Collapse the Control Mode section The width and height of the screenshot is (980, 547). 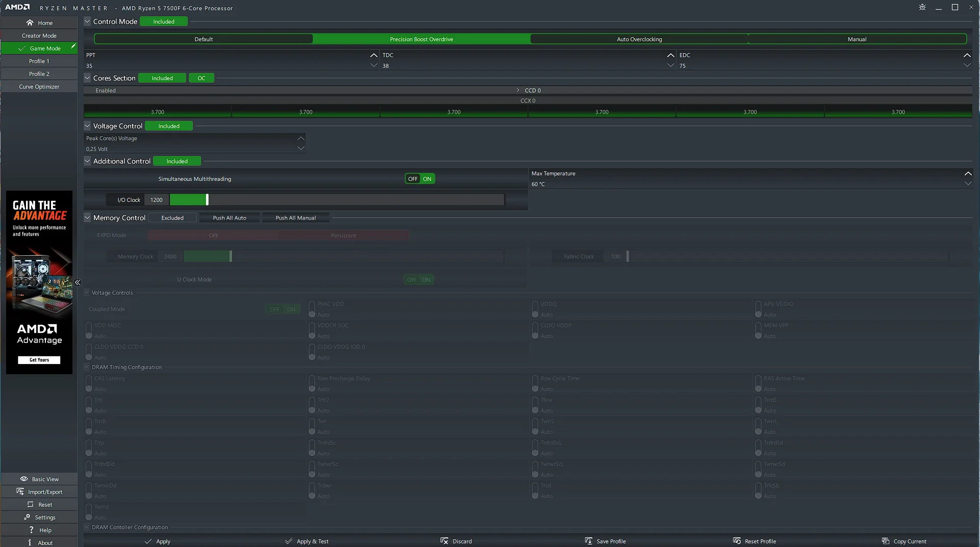(87, 21)
